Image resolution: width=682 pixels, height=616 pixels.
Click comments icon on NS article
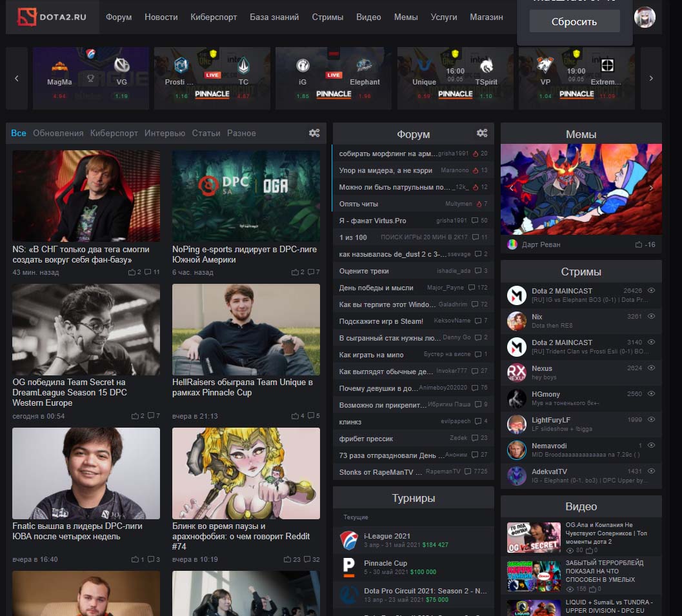148,272
